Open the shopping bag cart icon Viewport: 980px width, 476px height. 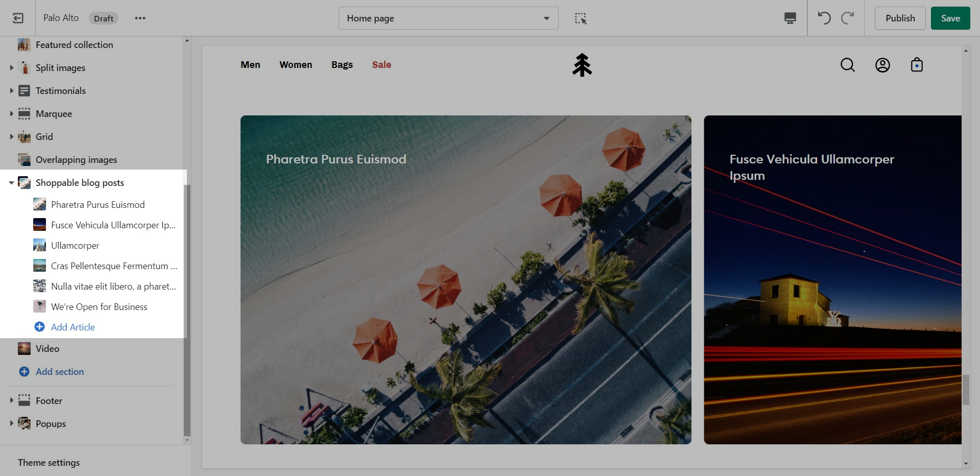point(917,65)
